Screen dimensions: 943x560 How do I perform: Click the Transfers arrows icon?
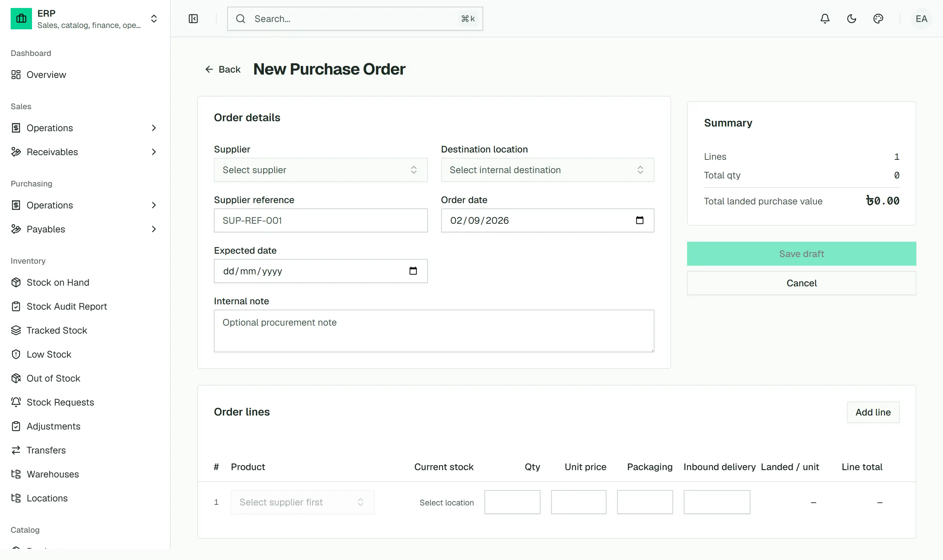tap(16, 450)
